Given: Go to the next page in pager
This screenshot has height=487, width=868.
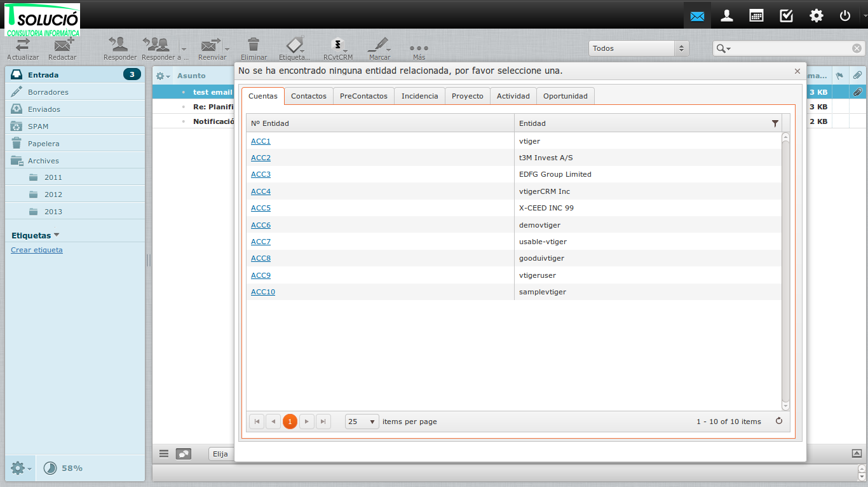Looking at the screenshot, I should pyautogui.click(x=307, y=422).
